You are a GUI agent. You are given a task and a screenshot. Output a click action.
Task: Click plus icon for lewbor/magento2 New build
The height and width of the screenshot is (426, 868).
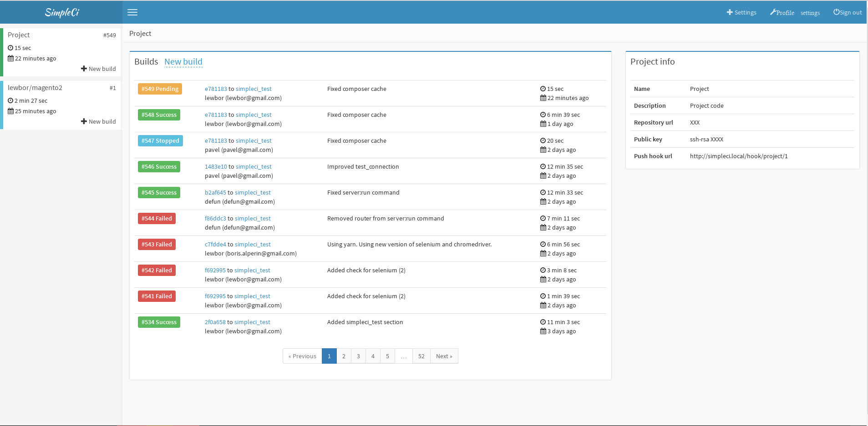pyautogui.click(x=84, y=121)
